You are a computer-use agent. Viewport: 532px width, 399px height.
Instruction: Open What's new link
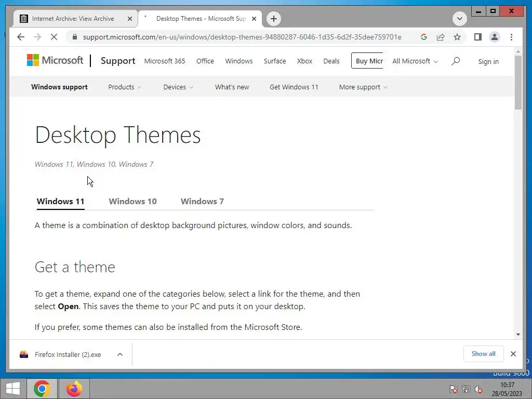pos(232,87)
